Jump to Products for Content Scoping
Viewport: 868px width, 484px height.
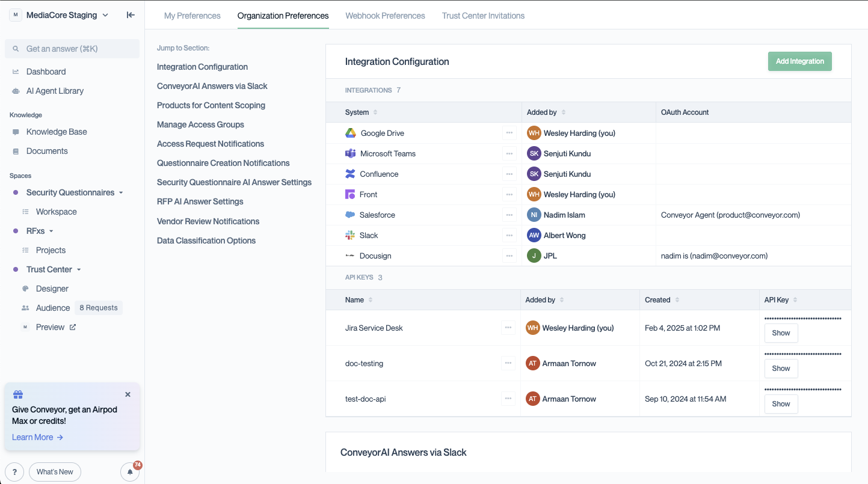coord(211,105)
